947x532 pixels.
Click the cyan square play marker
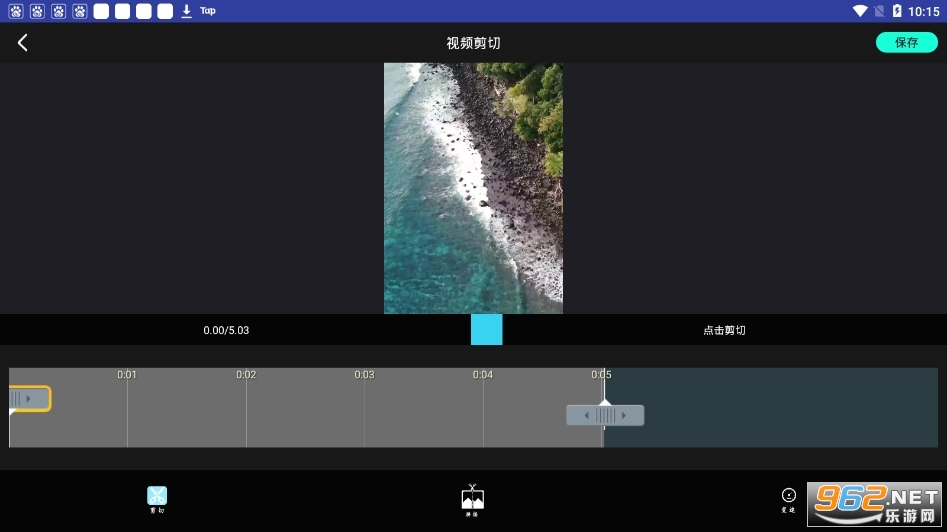coord(487,330)
